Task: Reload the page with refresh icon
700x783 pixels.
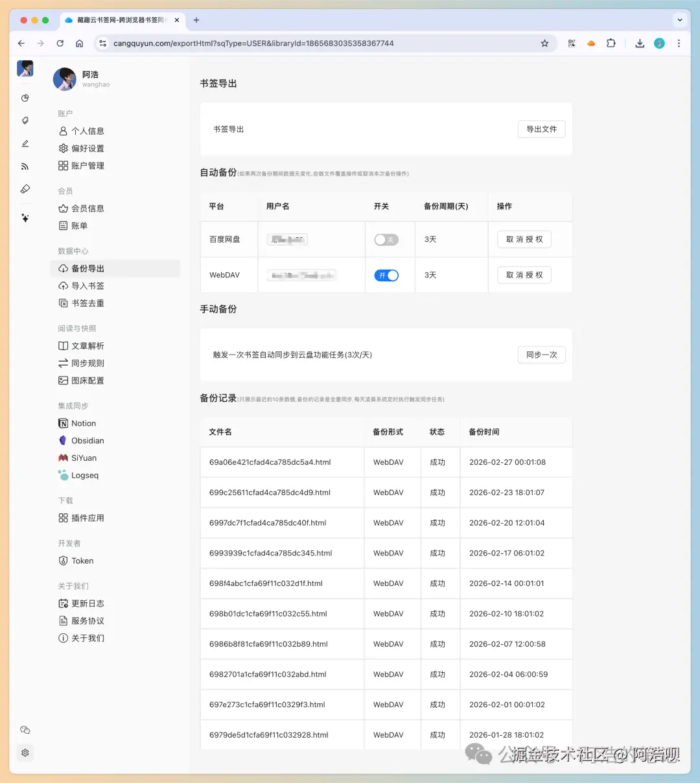Action: pyautogui.click(x=60, y=43)
